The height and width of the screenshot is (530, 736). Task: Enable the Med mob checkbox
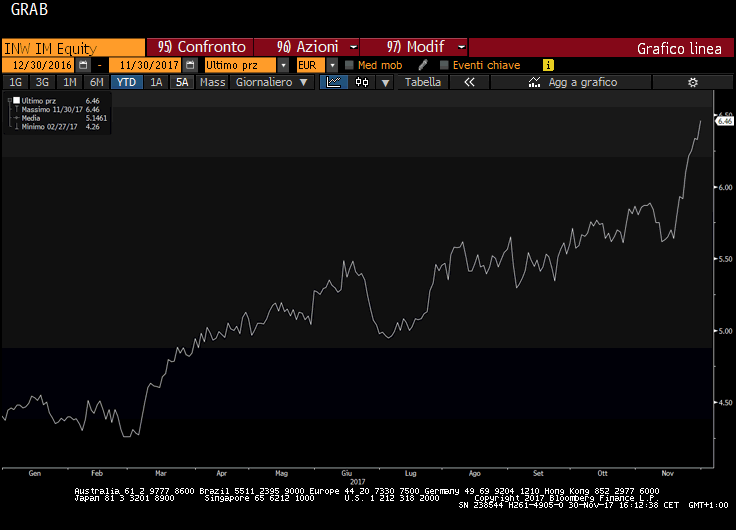[x=349, y=65]
